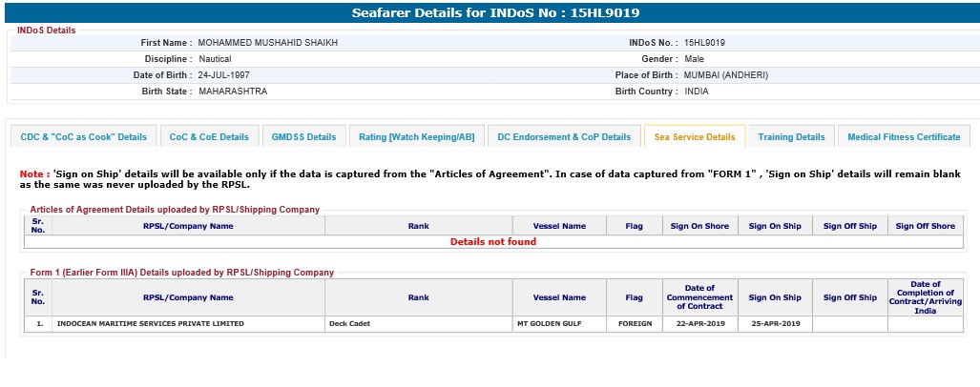Select the Sea Service Details tab
980x387 pixels.
coord(695,137)
